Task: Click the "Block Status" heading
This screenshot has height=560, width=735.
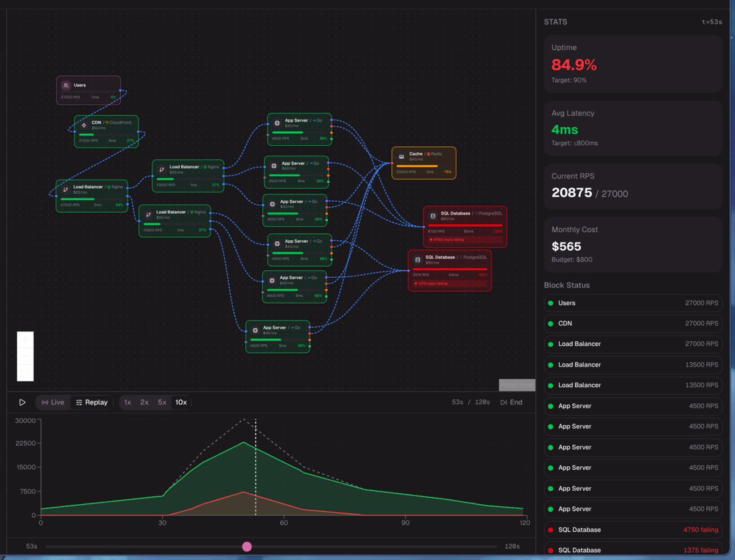Action: pos(567,286)
